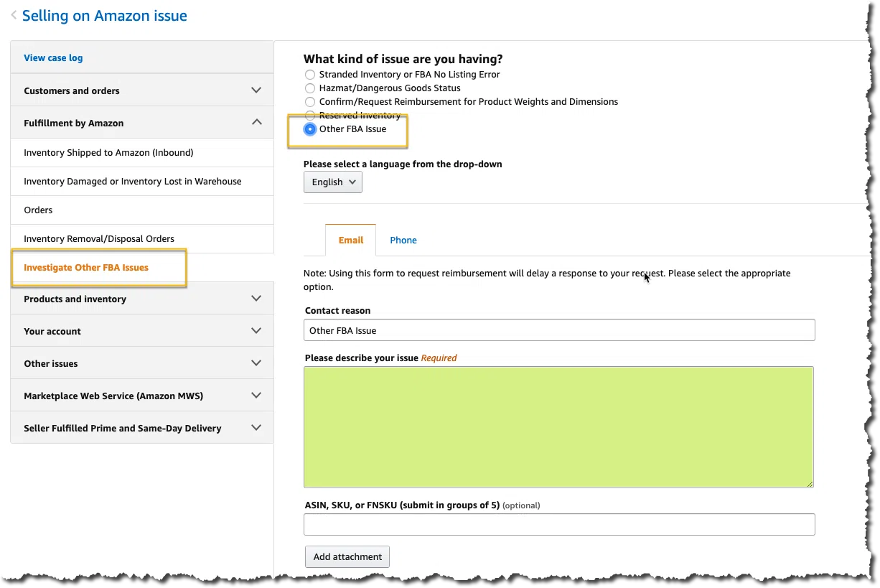This screenshot has height=588, width=880.
Task: Go back using the arrow beside Selling on Amazon issue
Action: point(14,15)
